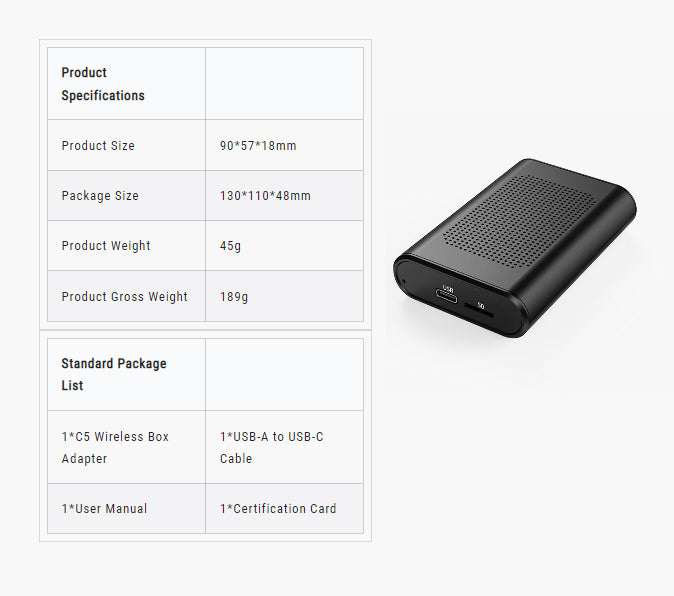Viewport: 674px width, 596px height.
Task: Click the Product Gross Weight label
Action: pyautogui.click(x=125, y=296)
